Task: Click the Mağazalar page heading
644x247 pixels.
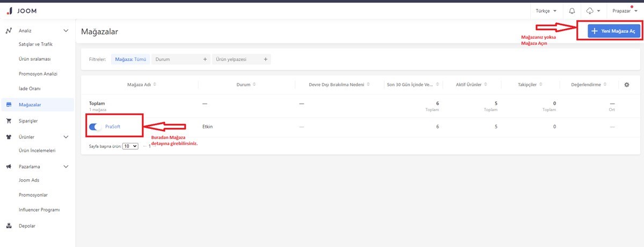Action: 99,32
